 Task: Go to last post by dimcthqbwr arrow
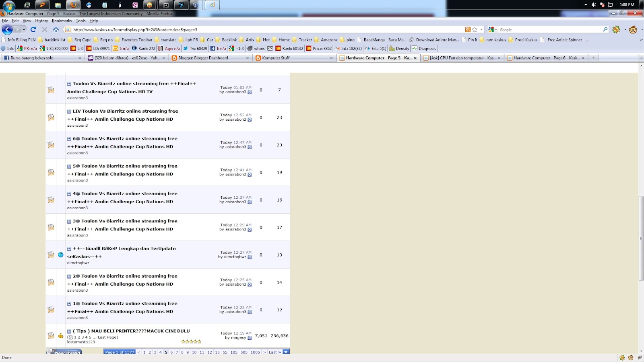(x=250, y=257)
